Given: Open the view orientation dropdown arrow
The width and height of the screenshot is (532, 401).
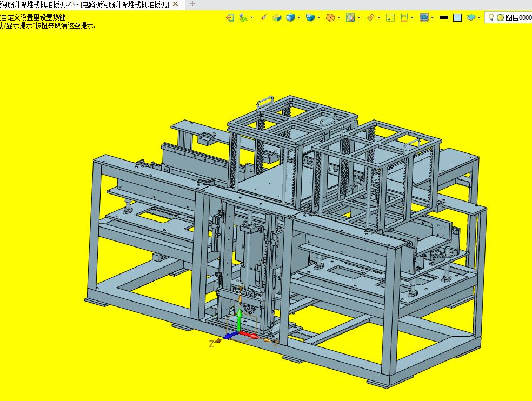Looking at the screenshot, I should 318,18.
